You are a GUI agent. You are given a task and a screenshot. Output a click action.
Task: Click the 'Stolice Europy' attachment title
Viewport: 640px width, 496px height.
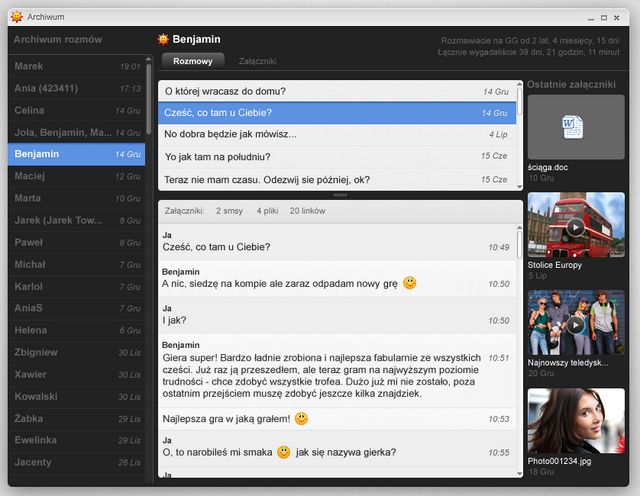pyautogui.click(x=554, y=265)
